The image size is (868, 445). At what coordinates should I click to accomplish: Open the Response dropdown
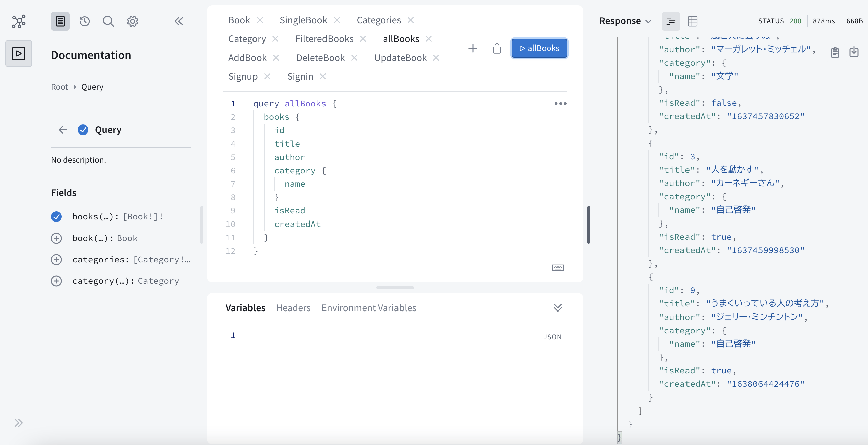[x=625, y=21]
